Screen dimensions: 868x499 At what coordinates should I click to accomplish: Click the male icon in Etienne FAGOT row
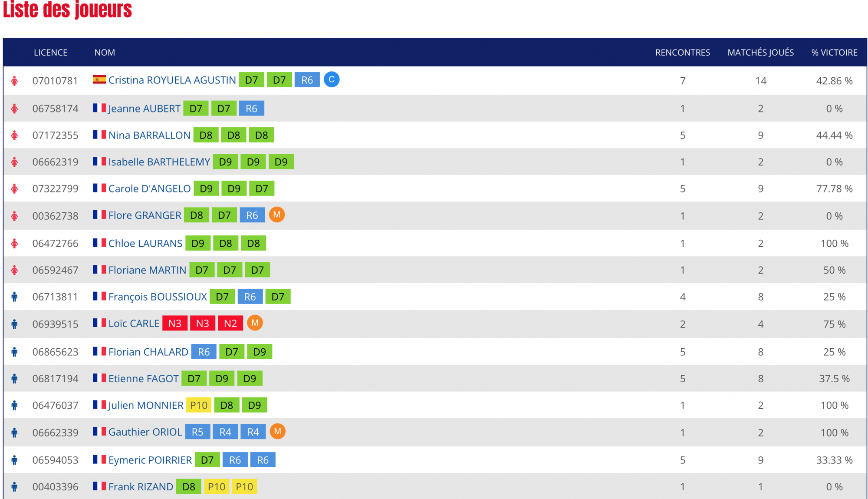tap(15, 379)
